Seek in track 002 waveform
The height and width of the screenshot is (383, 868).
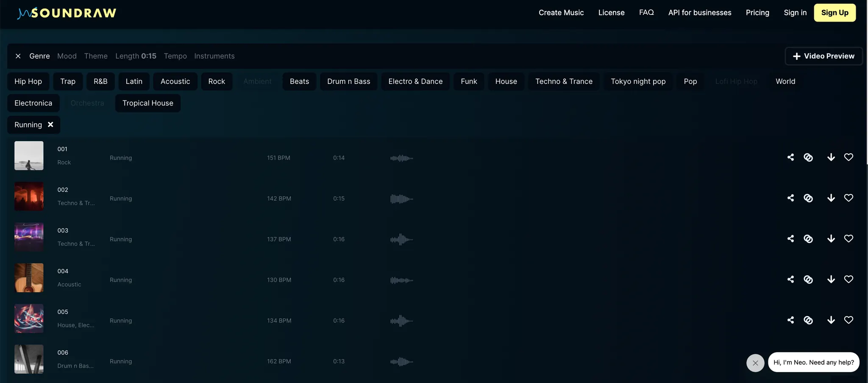401,199
